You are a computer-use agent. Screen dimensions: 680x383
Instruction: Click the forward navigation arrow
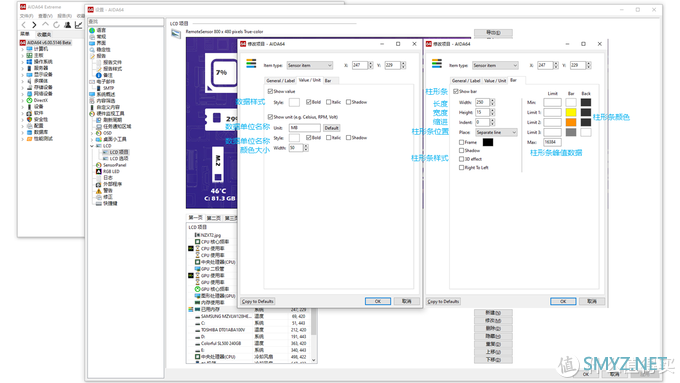(x=34, y=25)
